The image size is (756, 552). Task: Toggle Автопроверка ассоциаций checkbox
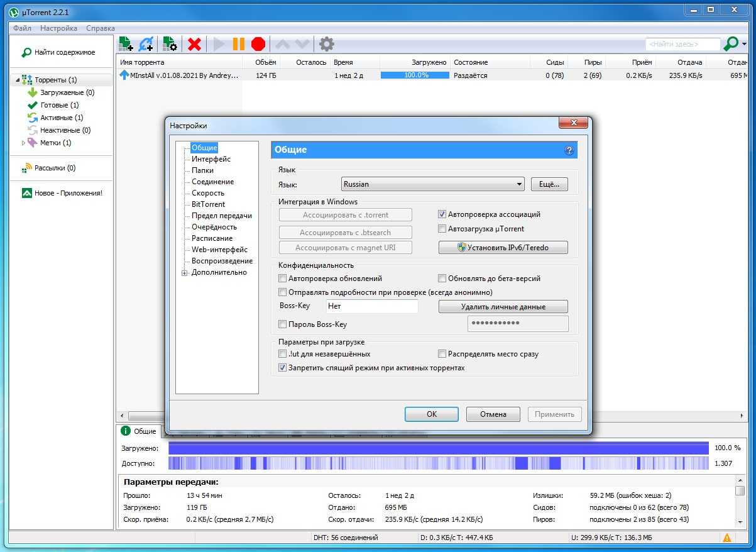coord(442,214)
